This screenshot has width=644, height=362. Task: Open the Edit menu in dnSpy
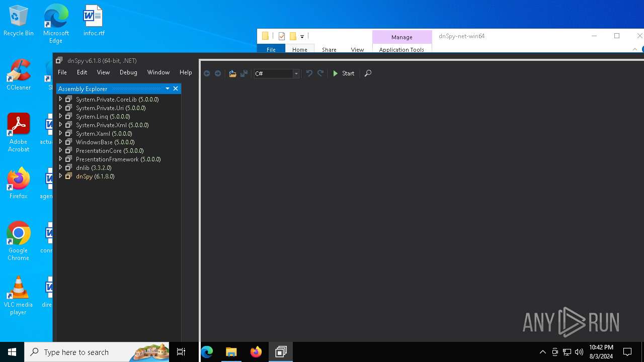(82, 72)
